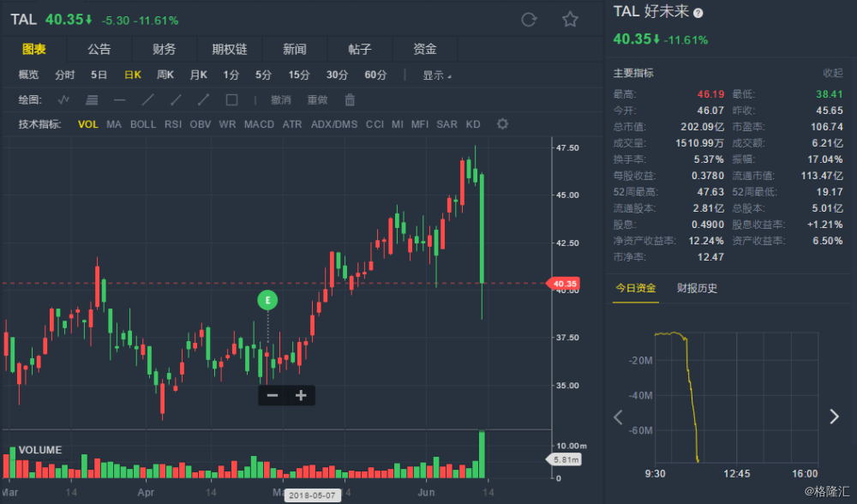Select the ray line drawing tool
Viewport: 857px width, 504px height.
[x=176, y=100]
